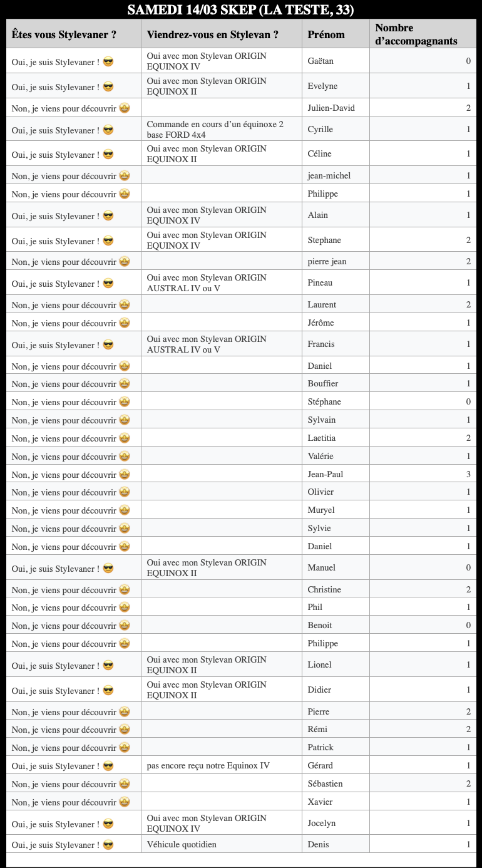Image resolution: width=482 pixels, height=868 pixels.
Task: Click the star-eyes emoji in Julien-David's row
Action: tap(125, 108)
